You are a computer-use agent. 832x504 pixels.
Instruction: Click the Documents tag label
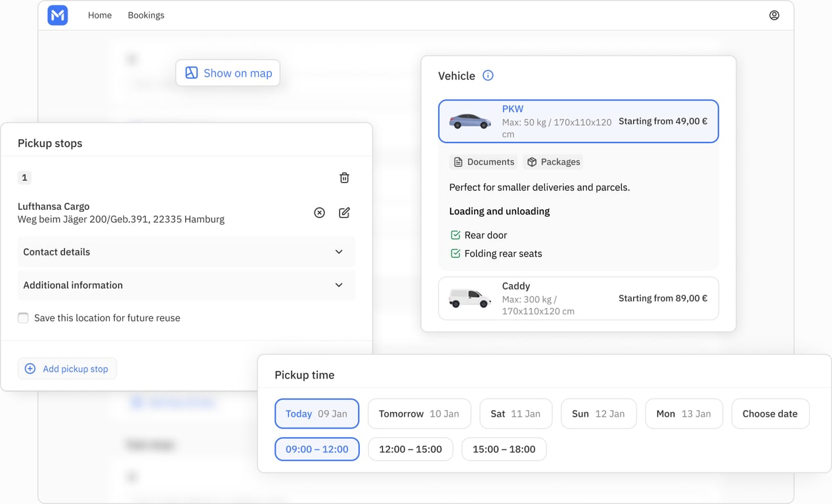[x=491, y=162]
